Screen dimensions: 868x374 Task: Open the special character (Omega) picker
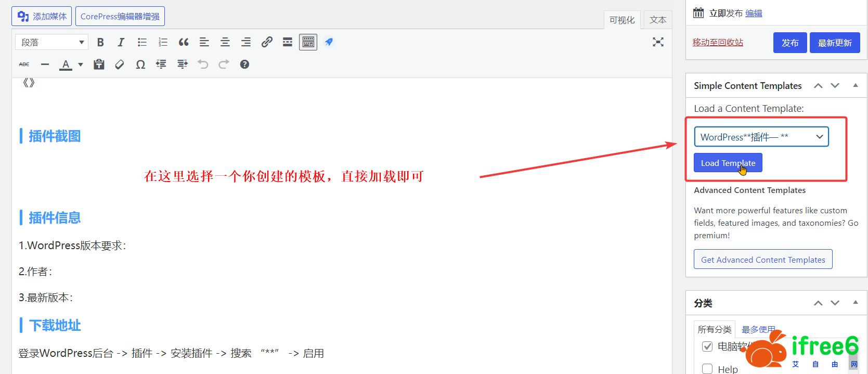pos(140,65)
